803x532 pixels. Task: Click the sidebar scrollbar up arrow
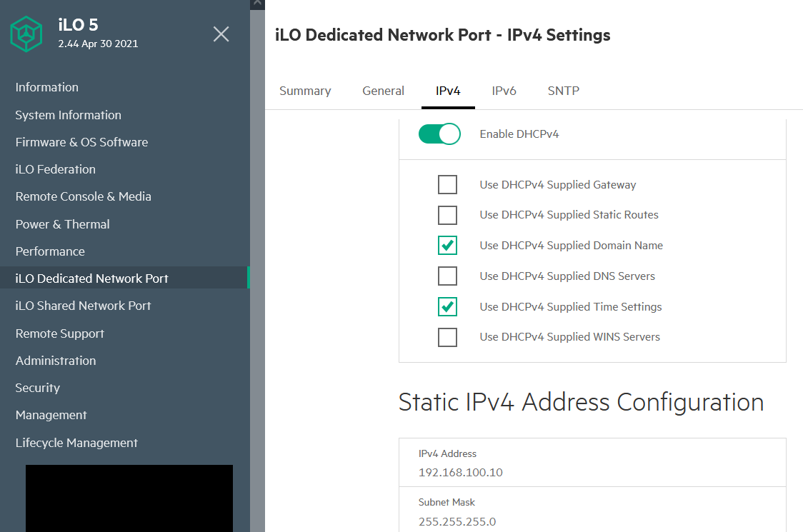[257, 4]
